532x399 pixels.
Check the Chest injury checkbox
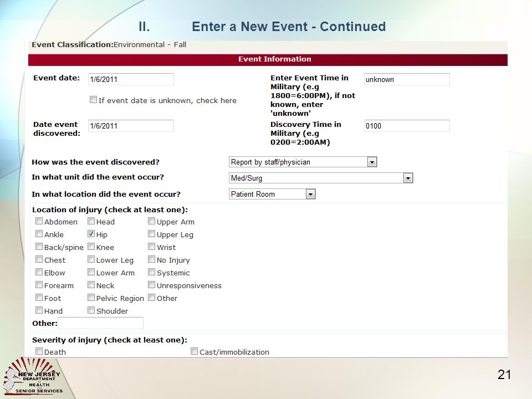pyautogui.click(x=39, y=259)
